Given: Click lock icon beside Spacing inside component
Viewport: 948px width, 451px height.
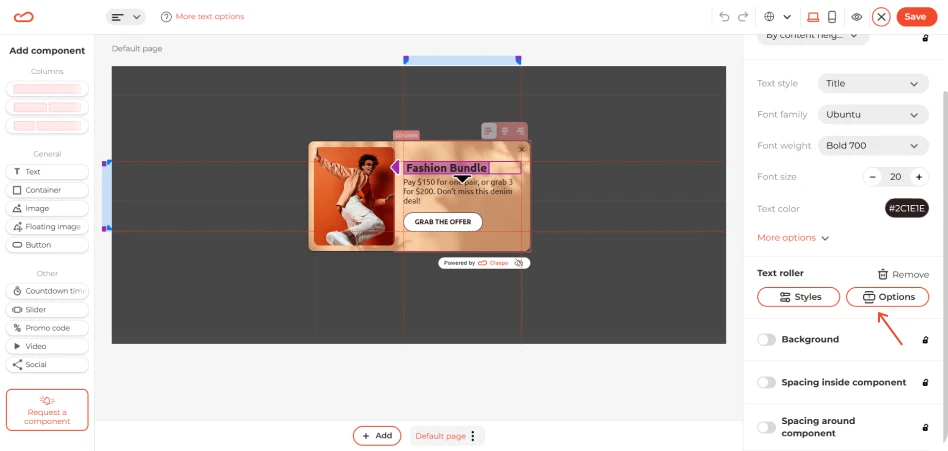Looking at the screenshot, I should [925, 383].
